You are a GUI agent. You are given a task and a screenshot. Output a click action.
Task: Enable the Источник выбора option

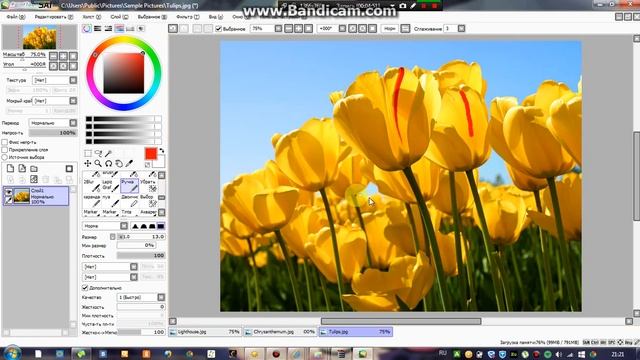pos(4,157)
